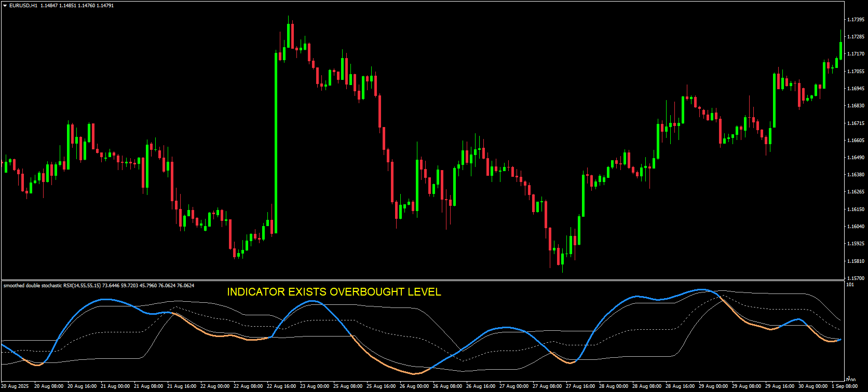Click the 1 Sep 08:00 time label
The width and height of the screenshot is (868, 392).
pos(845,386)
